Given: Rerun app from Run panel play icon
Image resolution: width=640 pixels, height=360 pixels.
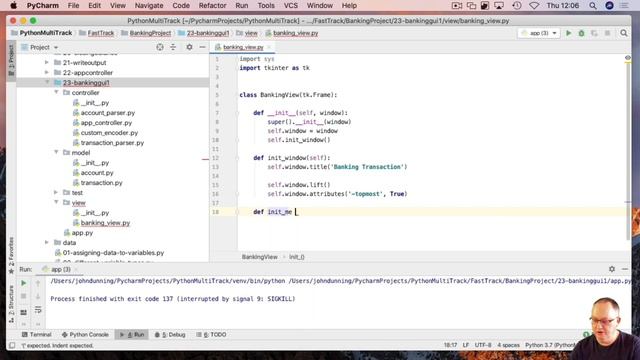Looking at the screenshot, I should click(x=24, y=283).
